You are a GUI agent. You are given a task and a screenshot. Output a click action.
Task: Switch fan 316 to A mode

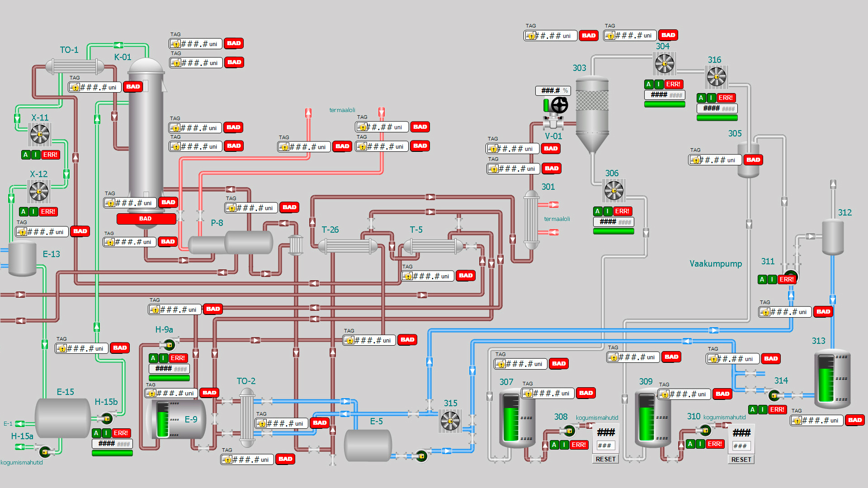(x=701, y=98)
